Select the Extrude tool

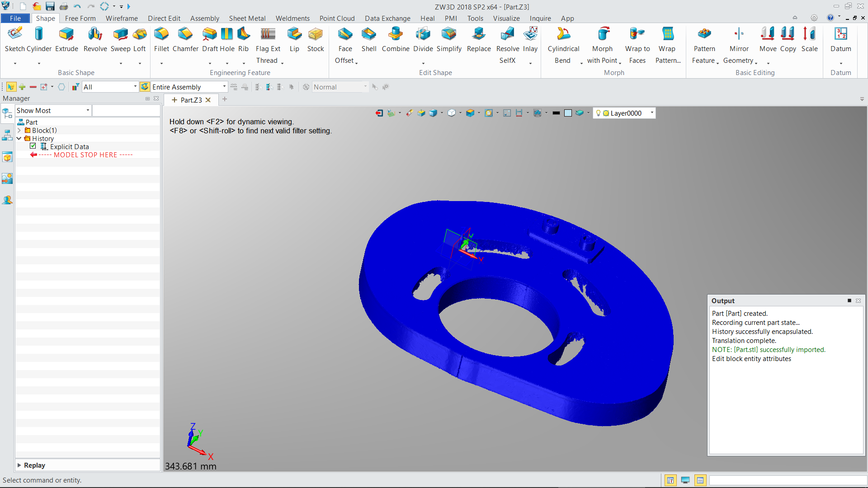click(x=66, y=39)
